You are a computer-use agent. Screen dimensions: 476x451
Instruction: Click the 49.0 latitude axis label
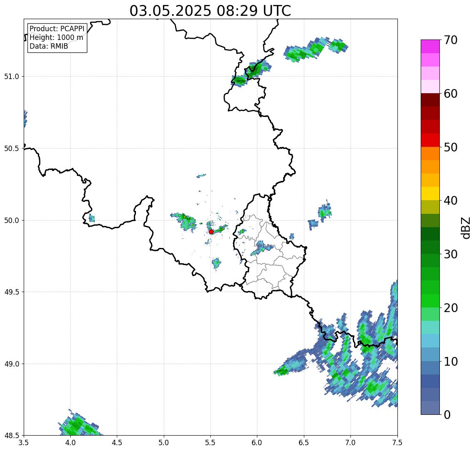tap(12, 364)
